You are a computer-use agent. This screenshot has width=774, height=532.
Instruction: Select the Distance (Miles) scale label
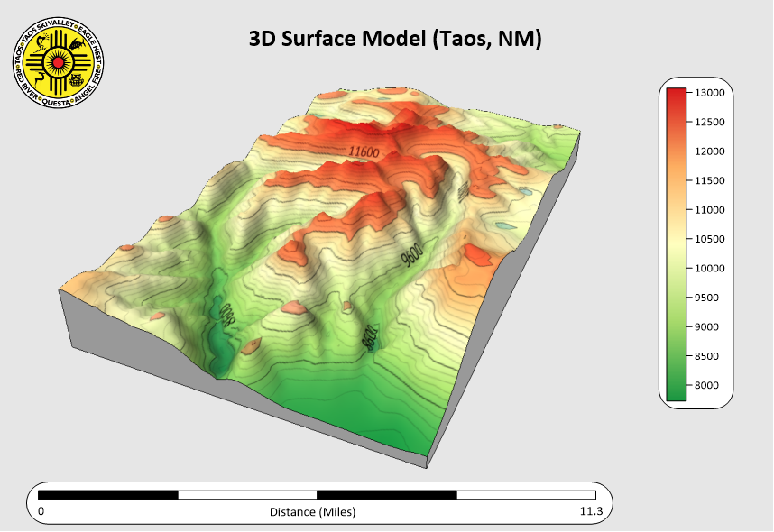pyautogui.click(x=312, y=512)
